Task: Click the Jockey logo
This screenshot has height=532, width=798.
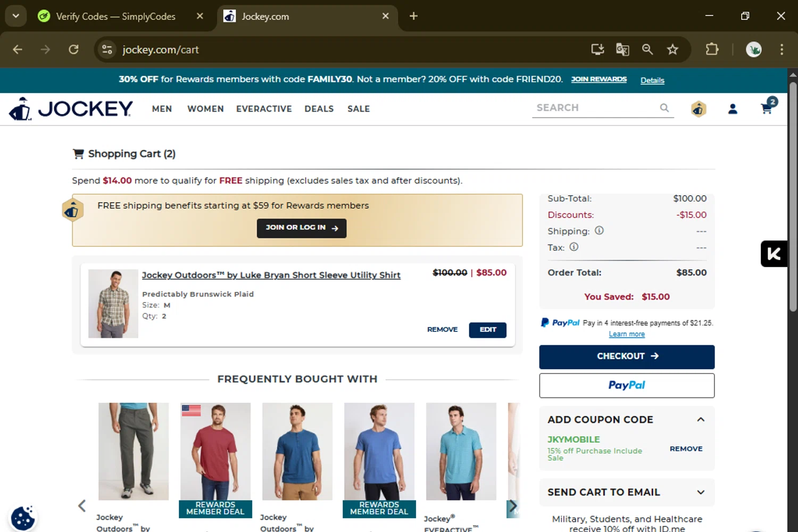Action: 71,109
